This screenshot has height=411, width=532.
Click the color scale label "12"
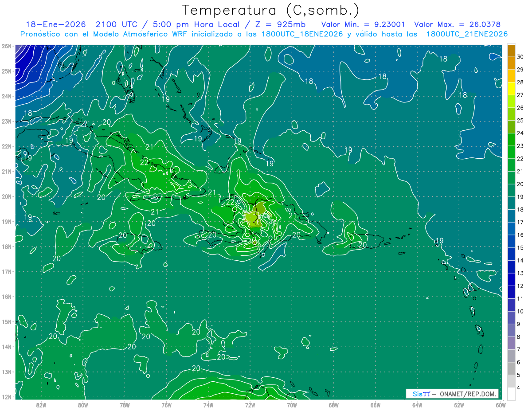(520, 286)
